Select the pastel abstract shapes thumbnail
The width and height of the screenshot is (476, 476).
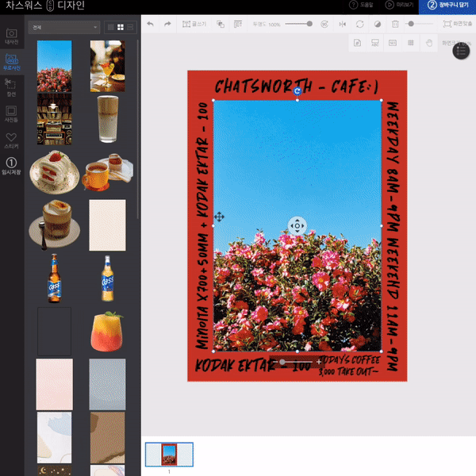click(x=54, y=437)
